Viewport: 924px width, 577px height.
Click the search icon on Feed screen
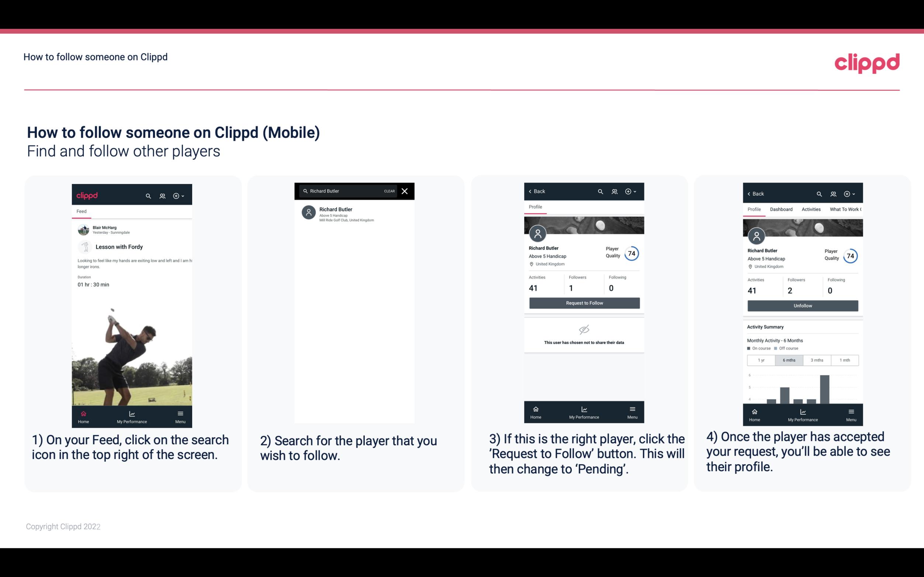[x=147, y=195]
